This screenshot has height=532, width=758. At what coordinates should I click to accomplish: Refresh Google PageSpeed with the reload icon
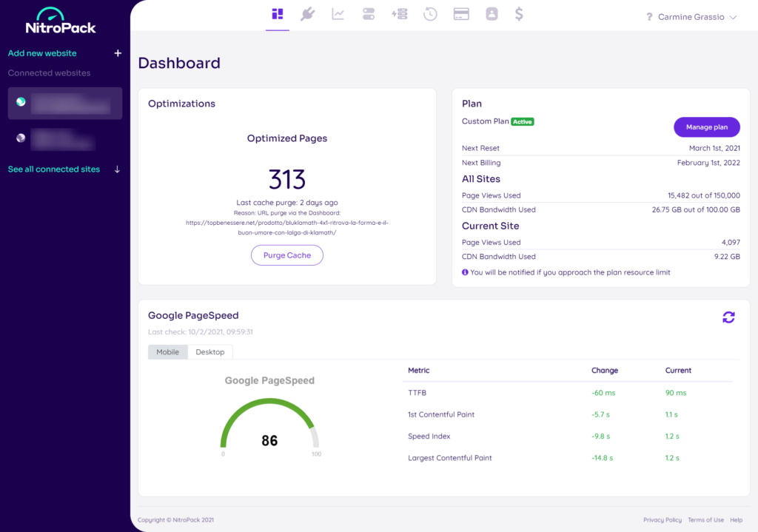728,317
